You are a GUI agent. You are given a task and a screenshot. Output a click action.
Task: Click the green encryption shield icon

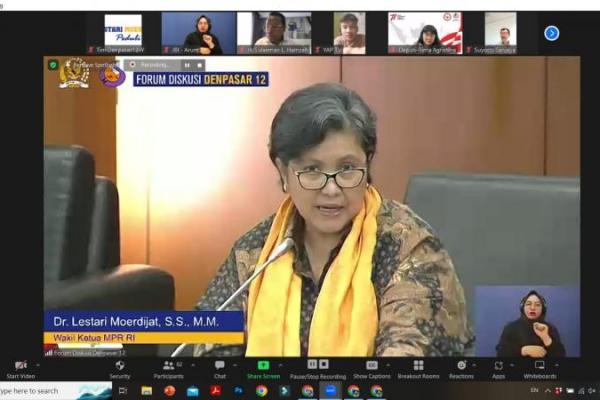53,65
